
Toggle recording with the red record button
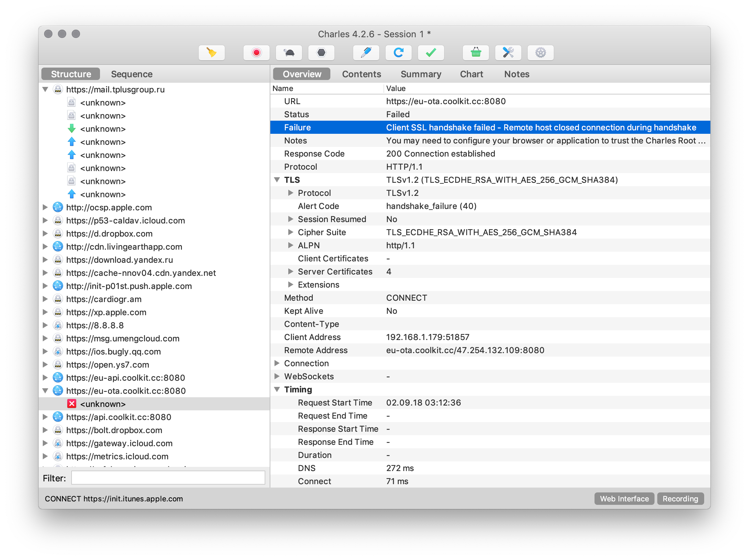point(256,53)
